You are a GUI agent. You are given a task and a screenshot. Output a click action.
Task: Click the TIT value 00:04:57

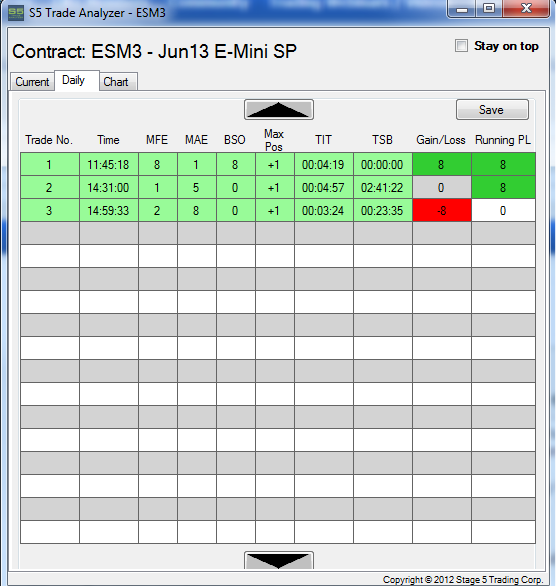[324, 187]
